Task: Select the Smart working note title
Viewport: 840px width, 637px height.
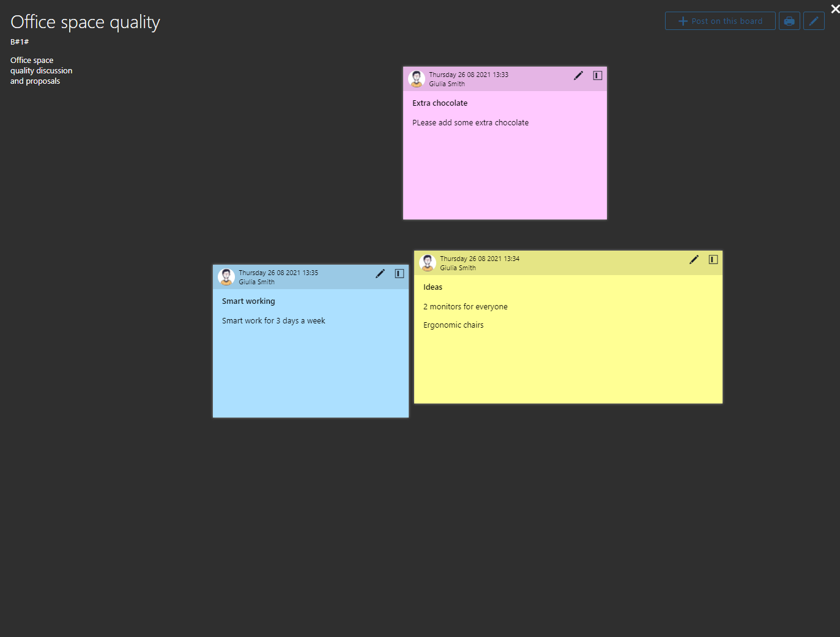Action: [x=248, y=301]
